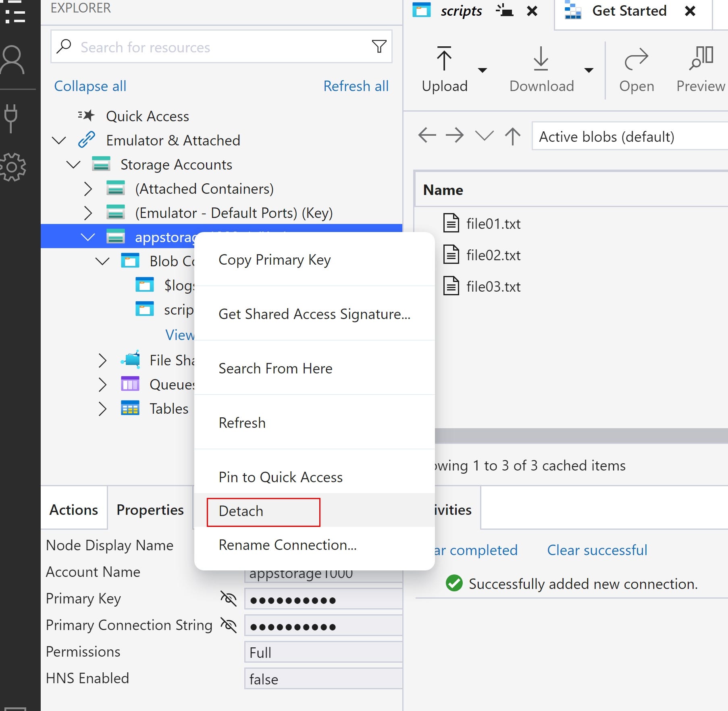Switch to the Get Started tab
Image resolution: width=728 pixels, height=711 pixels.
point(629,11)
